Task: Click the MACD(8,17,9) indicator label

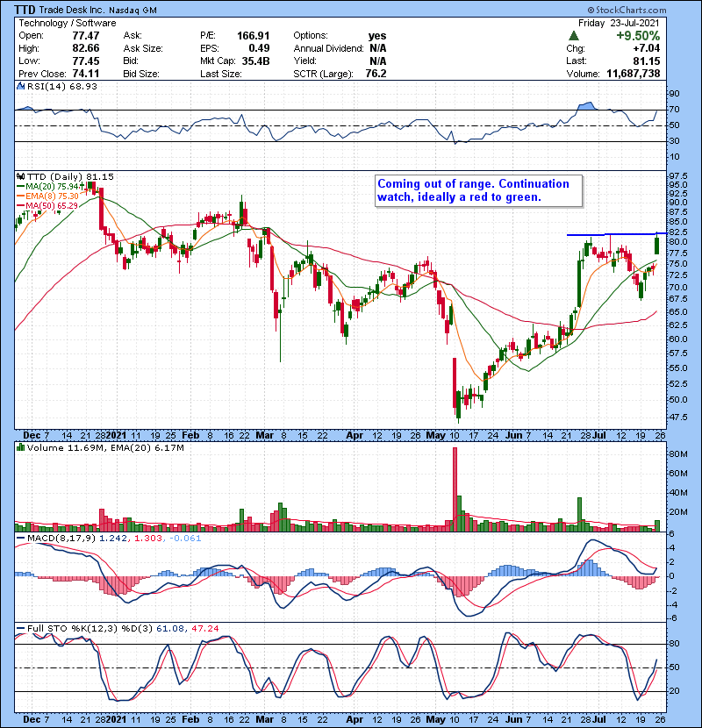Action: coord(61,539)
